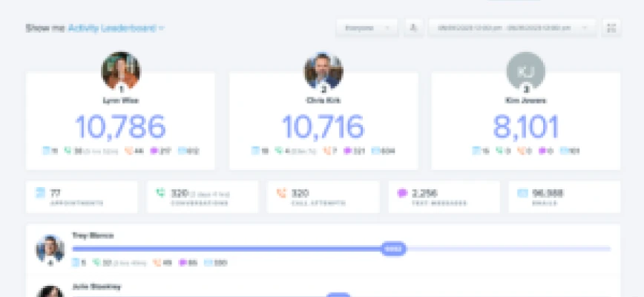Click the Show me label text
644x297 pixels.
[45, 28]
